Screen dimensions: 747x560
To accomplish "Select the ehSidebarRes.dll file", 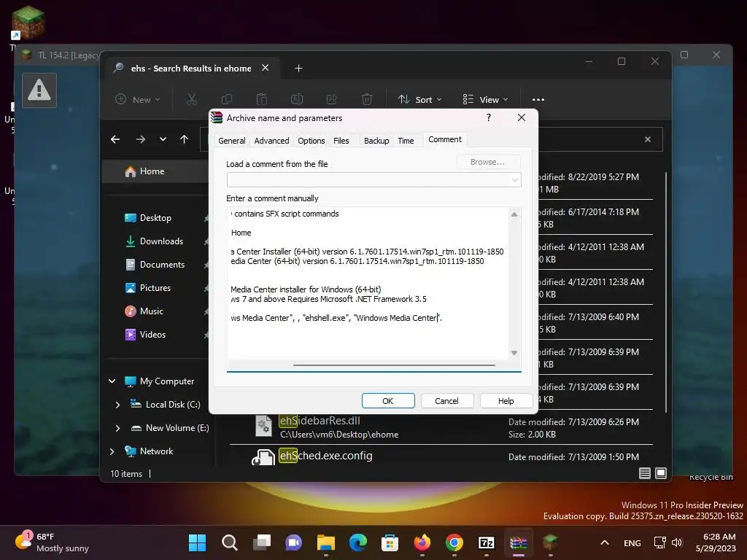I will click(441, 427).
